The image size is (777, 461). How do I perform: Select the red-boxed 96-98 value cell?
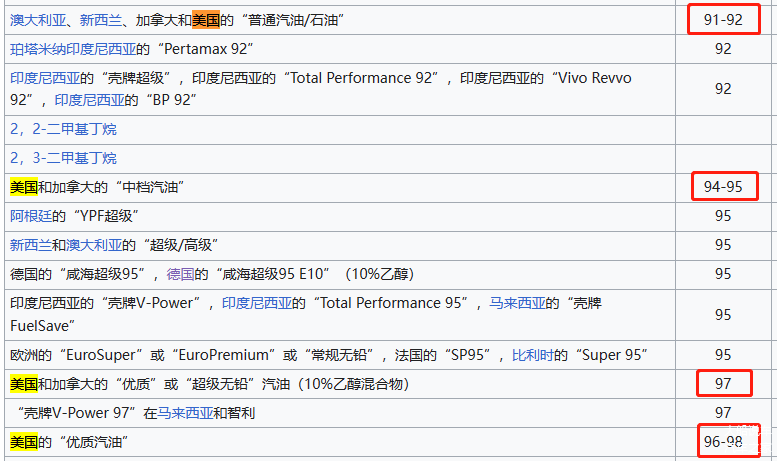point(723,441)
